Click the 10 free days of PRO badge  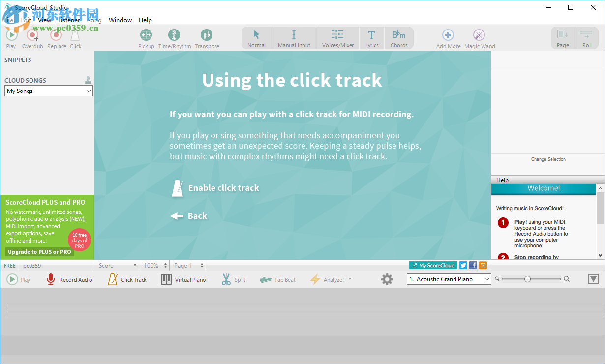point(80,241)
